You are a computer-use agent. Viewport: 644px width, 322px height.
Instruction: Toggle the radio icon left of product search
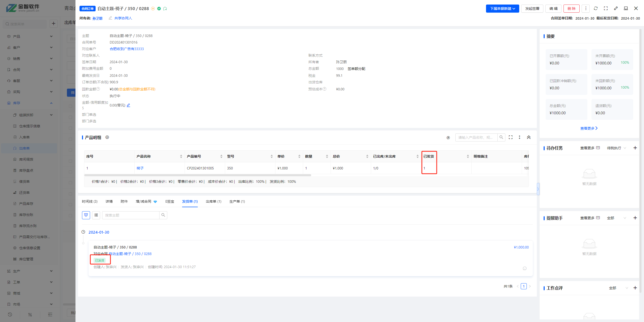[x=448, y=137]
